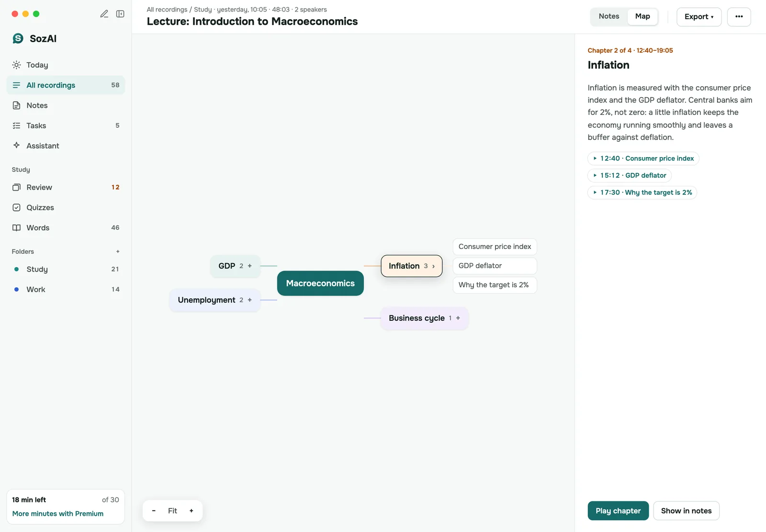This screenshot has width=766, height=532.
Task: Play the 17:30 Why the target clip
Action: (642, 192)
